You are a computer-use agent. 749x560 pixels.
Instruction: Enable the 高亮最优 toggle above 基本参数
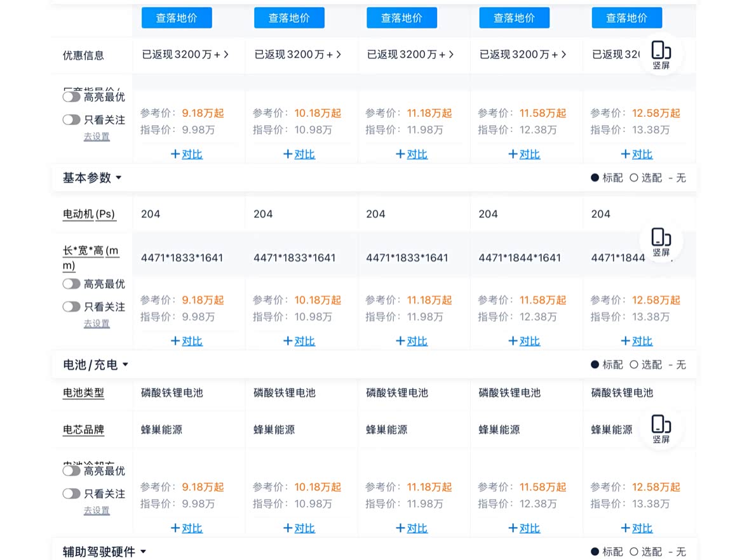[x=72, y=97]
